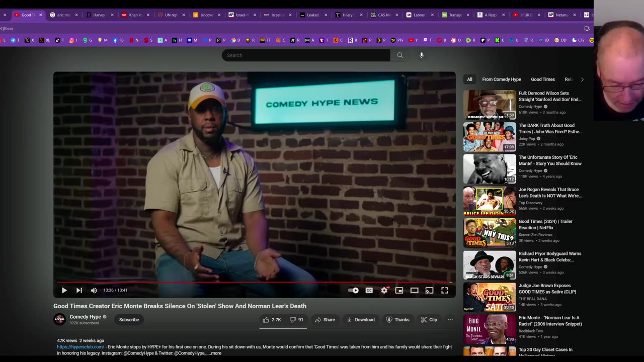The width and height of the screenshot is (644, 362).
Task: Open hypersclub.com link in description
Action: tap(80, 347)
